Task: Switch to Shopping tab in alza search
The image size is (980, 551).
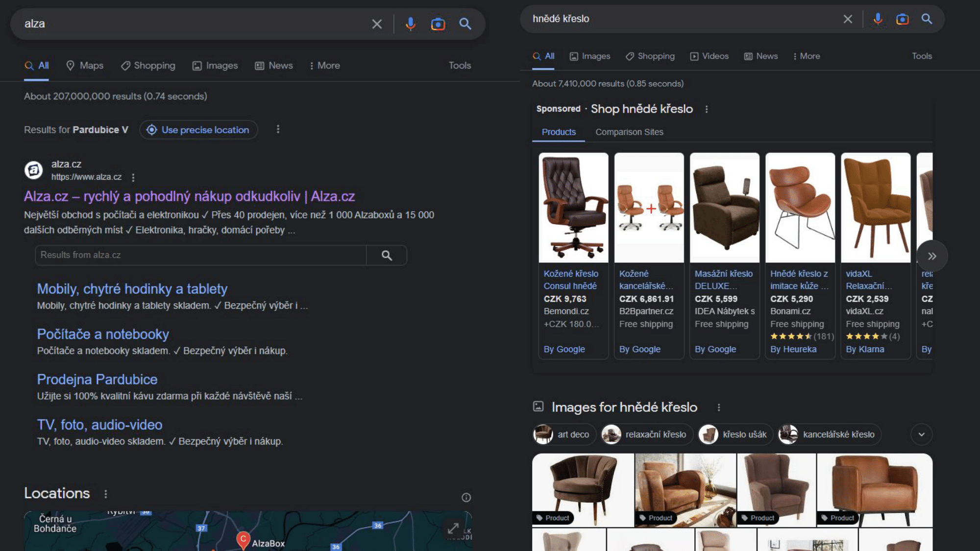Action: [148, 66]
